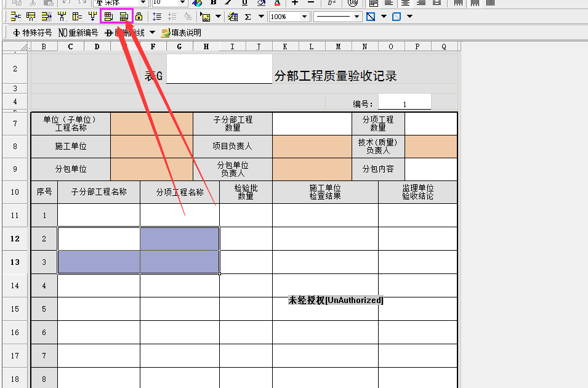Image resolution: width=588 pixels, height=388 pixels.
Task: Click the line spacing icon
Action: pyautogui.click(x=157, y=17)
